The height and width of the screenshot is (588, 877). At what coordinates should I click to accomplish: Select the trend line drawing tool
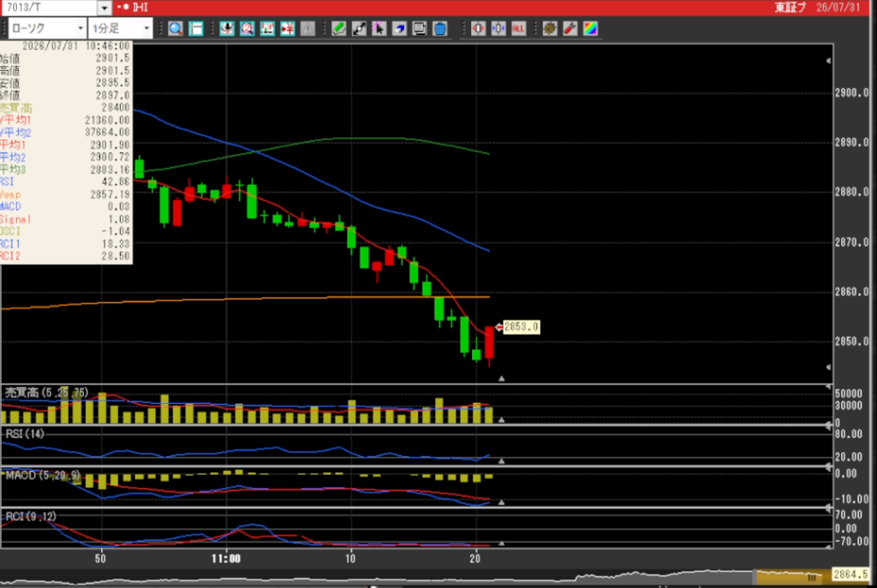(359, 28)
